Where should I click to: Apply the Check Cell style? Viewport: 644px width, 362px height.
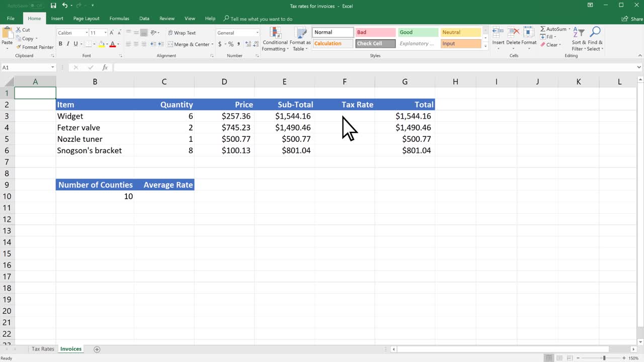(376, 44)
